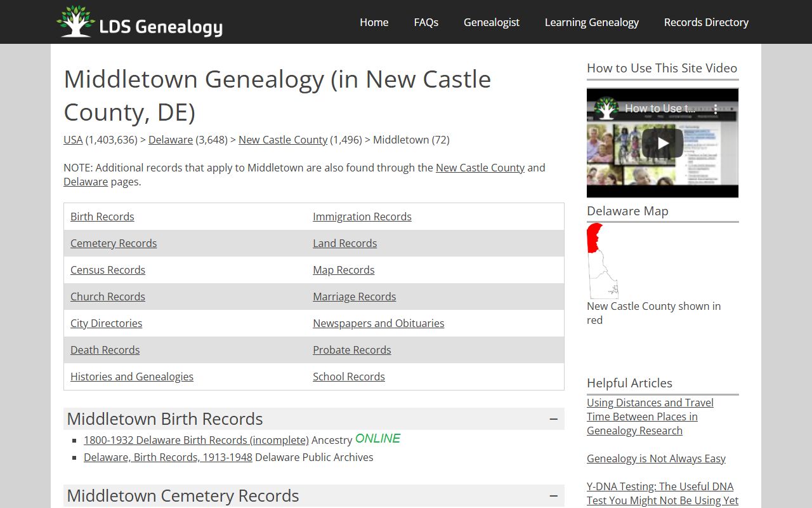Click the video title 'How to Use t...'
Image resolution: width=812 pixels, height=508 pixels.
pyautogui.click(x=660, y=109)
